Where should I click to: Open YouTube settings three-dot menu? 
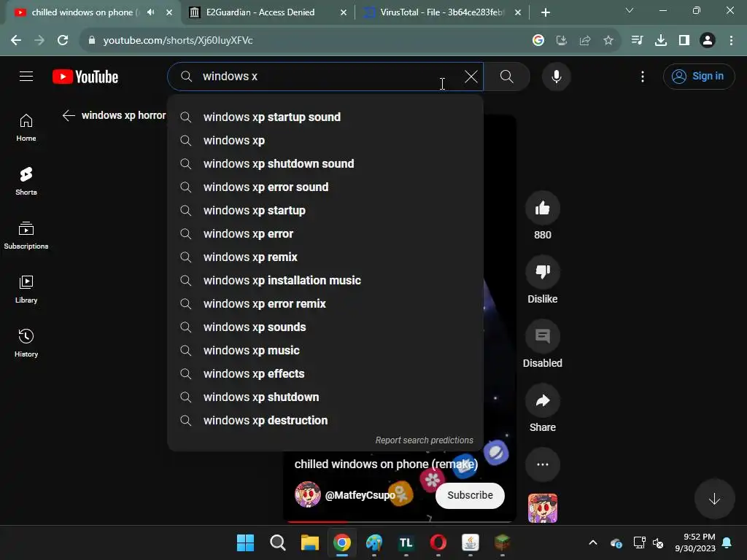tap(642, 76)
